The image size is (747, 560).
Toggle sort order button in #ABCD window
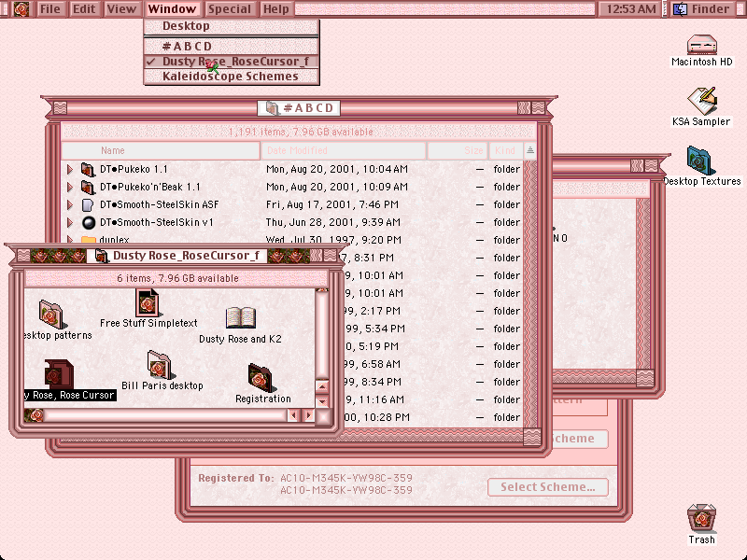coord(529,150)
